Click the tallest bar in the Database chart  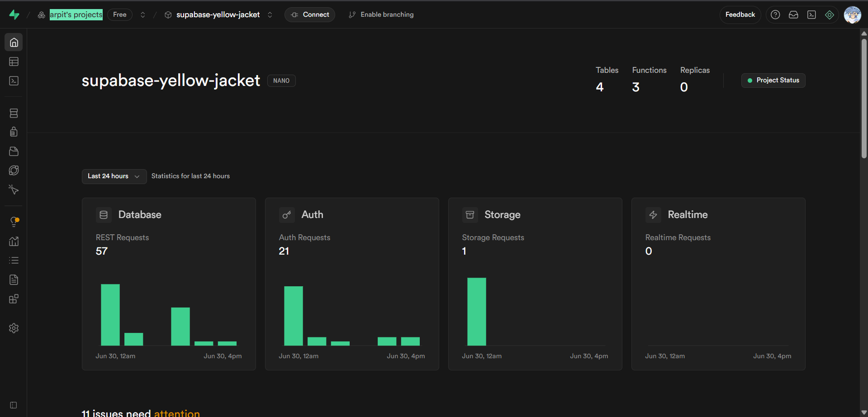point(110,315)
